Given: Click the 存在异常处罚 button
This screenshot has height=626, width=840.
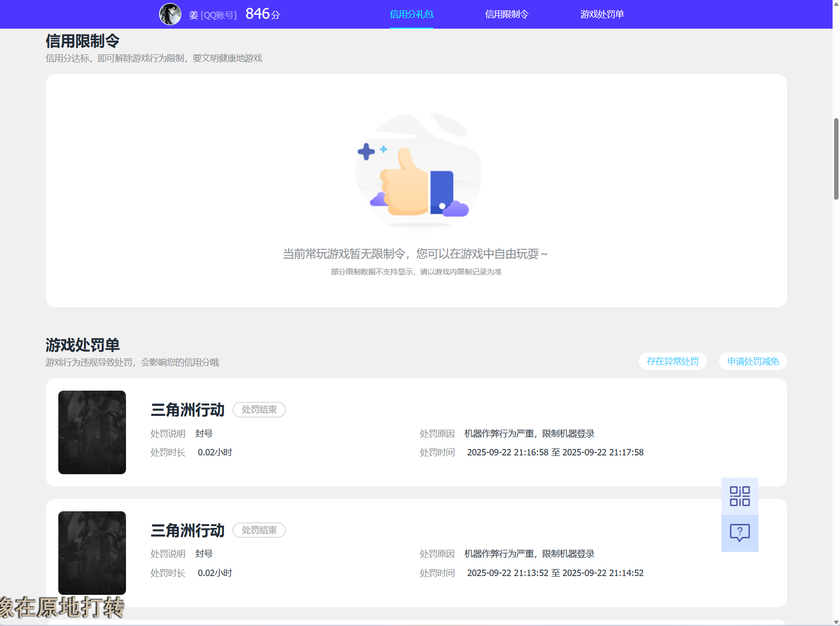Looking at the screenshot, I should (x=672, y=361).
